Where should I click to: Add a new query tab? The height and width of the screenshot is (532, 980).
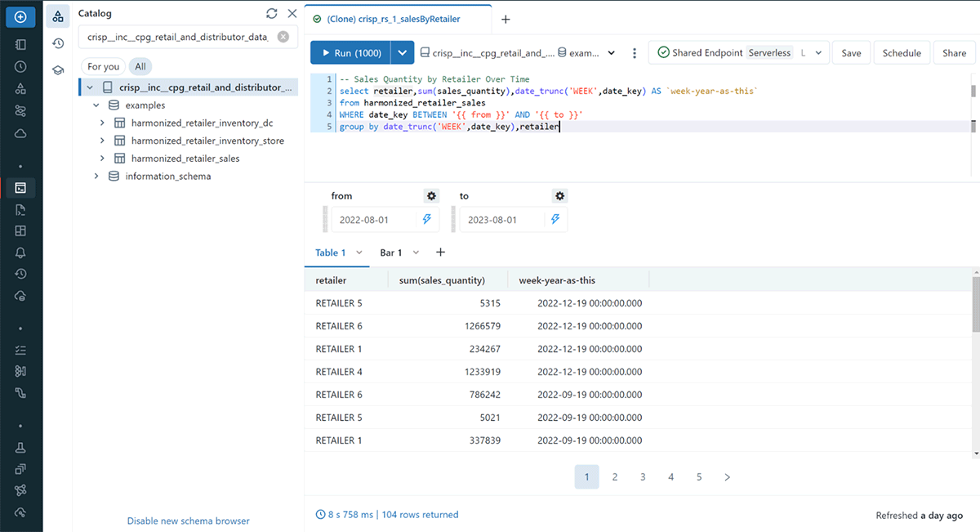pyautogui.click(x=506, y=19)
